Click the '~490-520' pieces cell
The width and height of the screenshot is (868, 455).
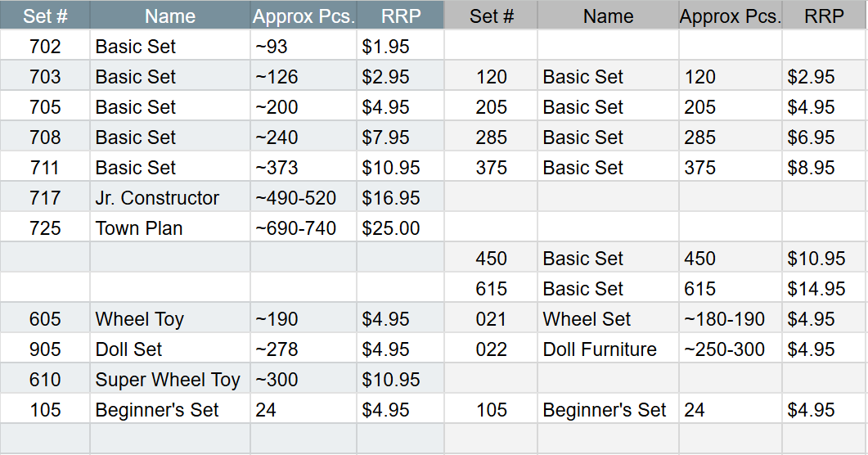point(304,198)
